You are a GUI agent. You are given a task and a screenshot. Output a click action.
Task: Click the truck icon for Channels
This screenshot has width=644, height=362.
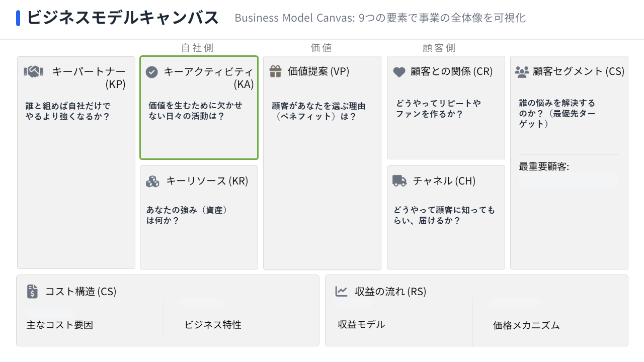(399, 181)
